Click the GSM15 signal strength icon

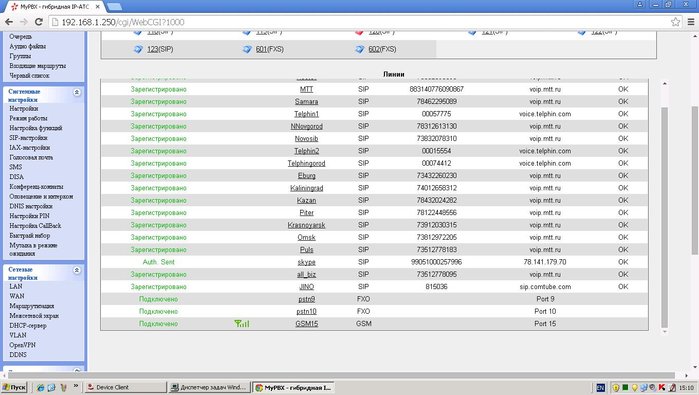[242, 324]
